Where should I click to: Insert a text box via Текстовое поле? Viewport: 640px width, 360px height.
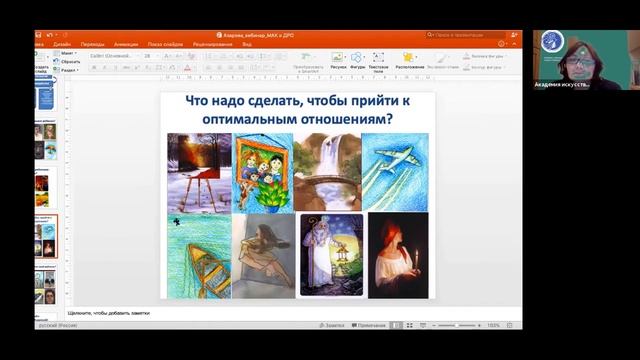point(378,62)
